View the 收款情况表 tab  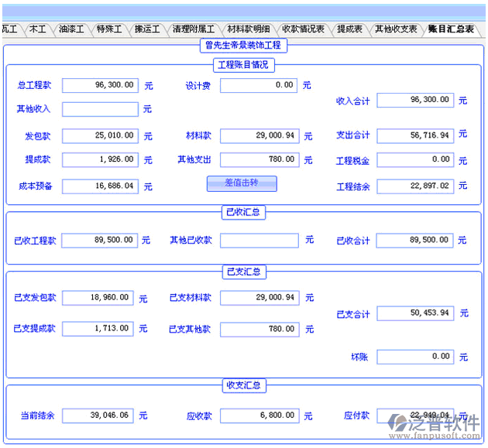[303, 29]
